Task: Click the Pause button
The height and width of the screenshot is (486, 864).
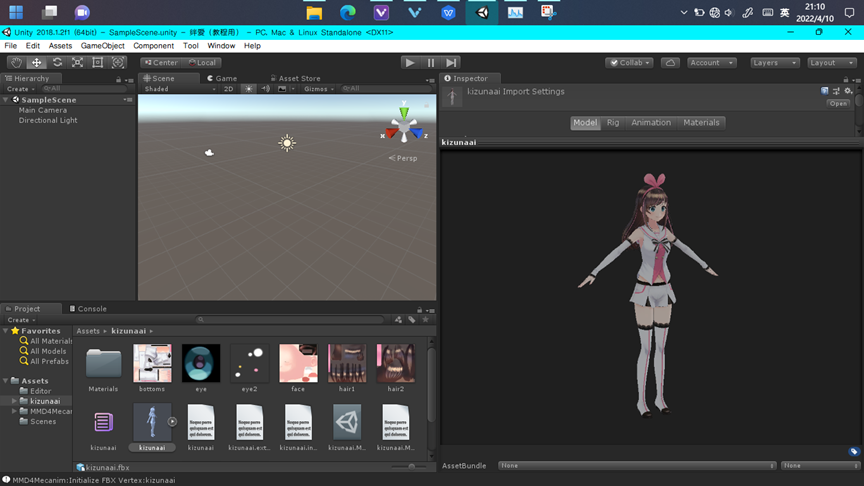Action: (431, 62)
